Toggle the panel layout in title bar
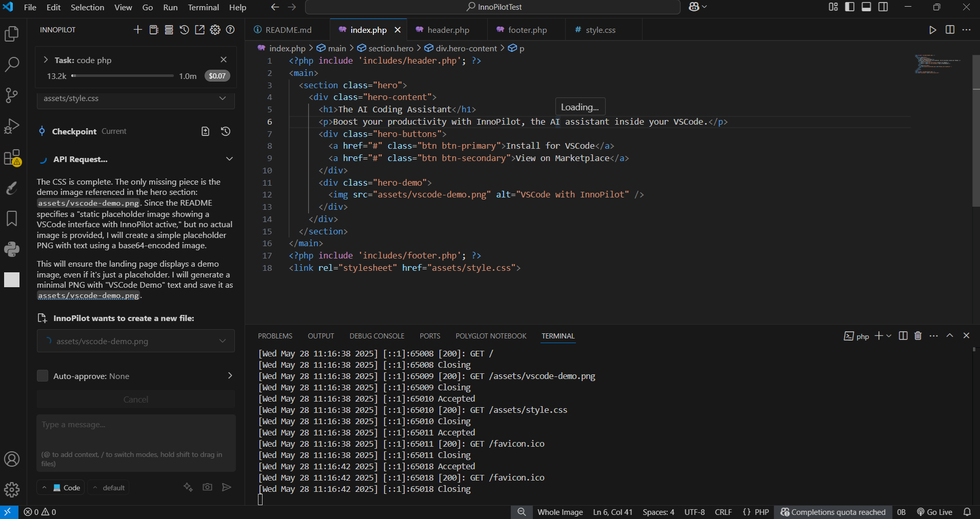This screenshot has height=519, width=980. (x=867, y=7)
